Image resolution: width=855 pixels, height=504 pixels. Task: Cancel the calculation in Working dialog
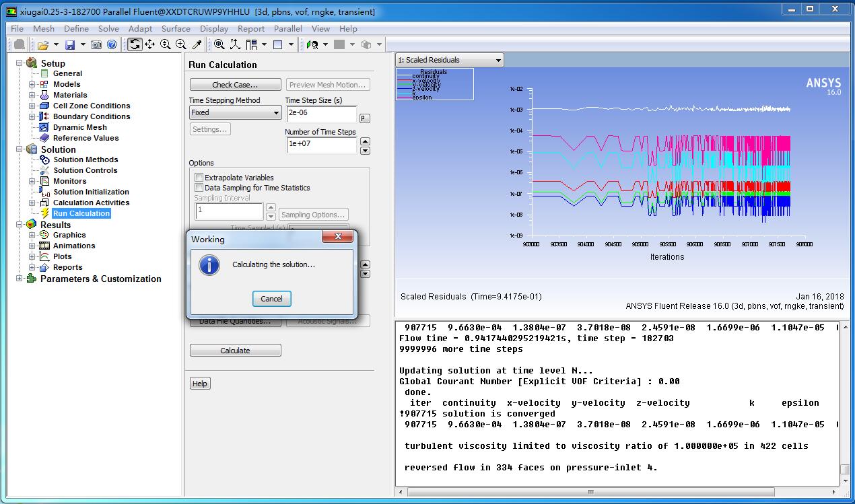click(x=271, y=299)
